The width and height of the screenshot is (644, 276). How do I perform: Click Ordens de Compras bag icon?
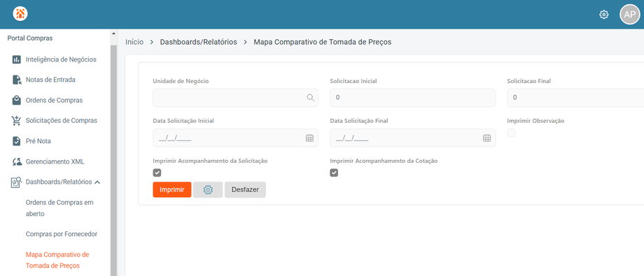[16, 100]
